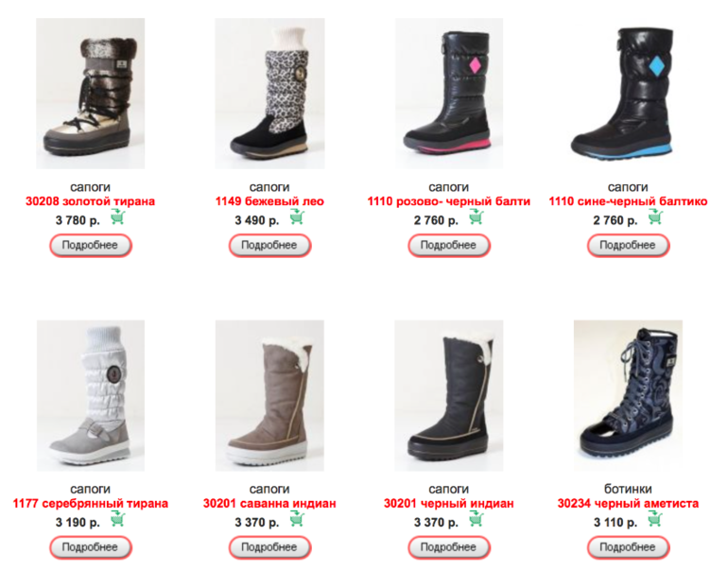Click cart icon for 30201 черный индиан
728x587 pixels.
point(477,519)
